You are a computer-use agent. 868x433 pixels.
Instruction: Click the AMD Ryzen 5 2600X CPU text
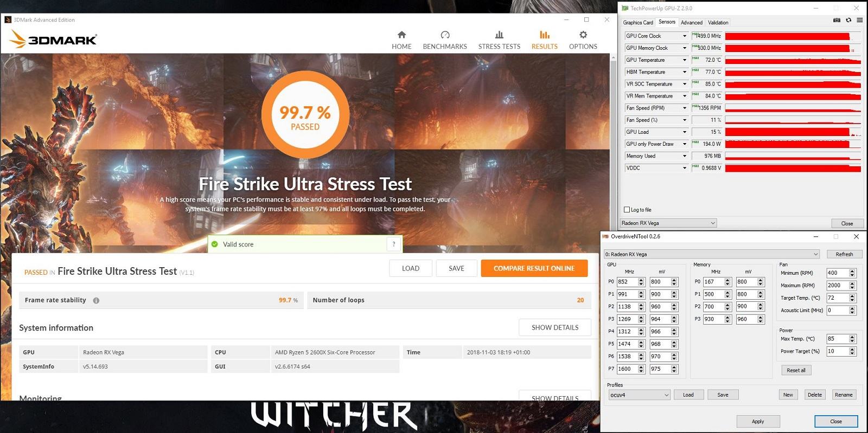tap(325, 352)
